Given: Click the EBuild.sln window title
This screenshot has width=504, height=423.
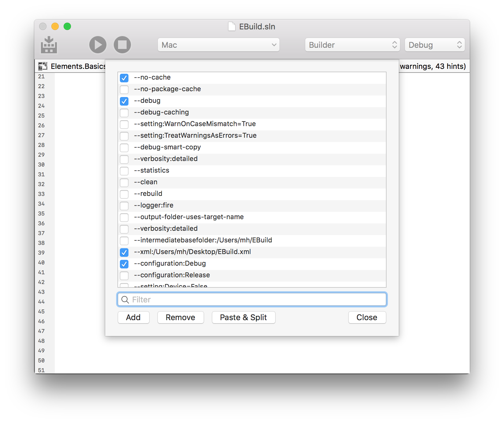Looking at the screenshot, I should [x=257, y=27].
